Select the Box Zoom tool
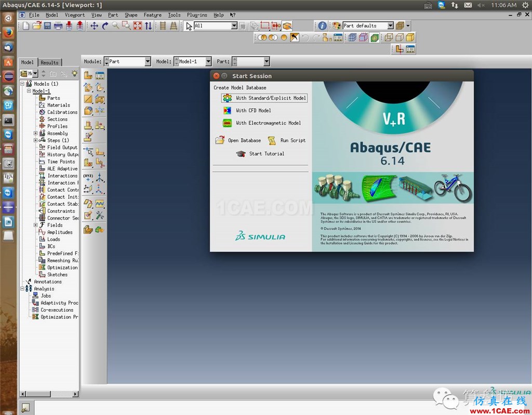This screenshot has width=532, height=415. [127, 26]
